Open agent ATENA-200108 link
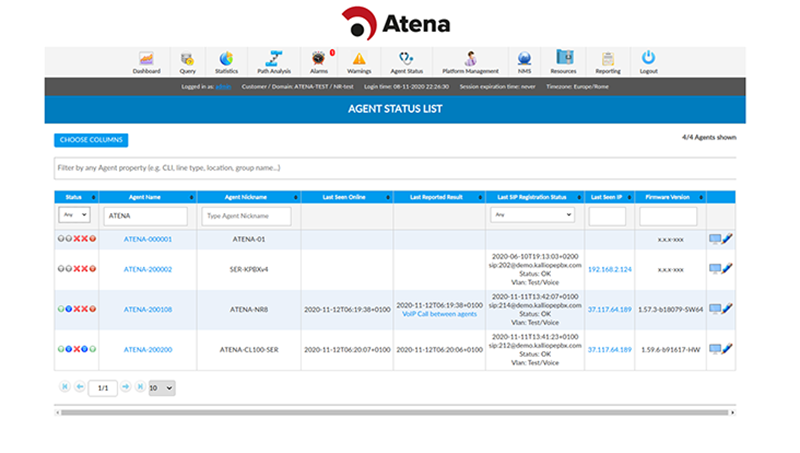 pyautogui.click(x=148, y=310)
